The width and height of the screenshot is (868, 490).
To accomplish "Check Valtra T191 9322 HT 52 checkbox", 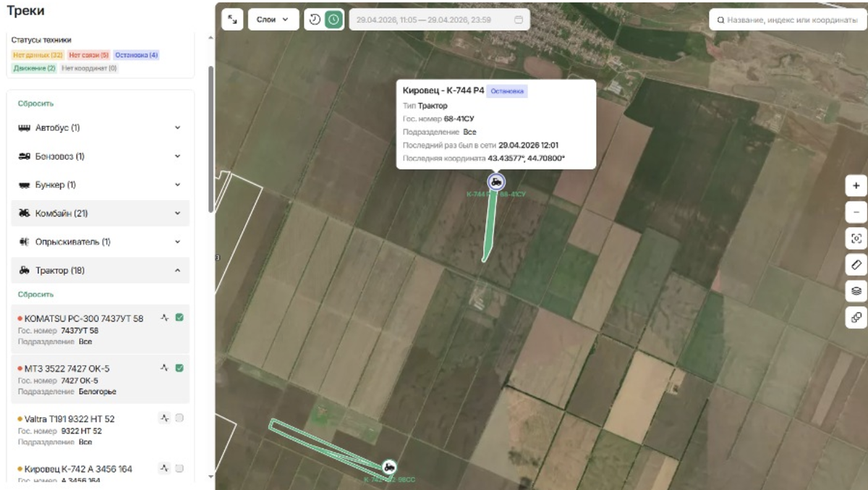I will coord(179,418).
